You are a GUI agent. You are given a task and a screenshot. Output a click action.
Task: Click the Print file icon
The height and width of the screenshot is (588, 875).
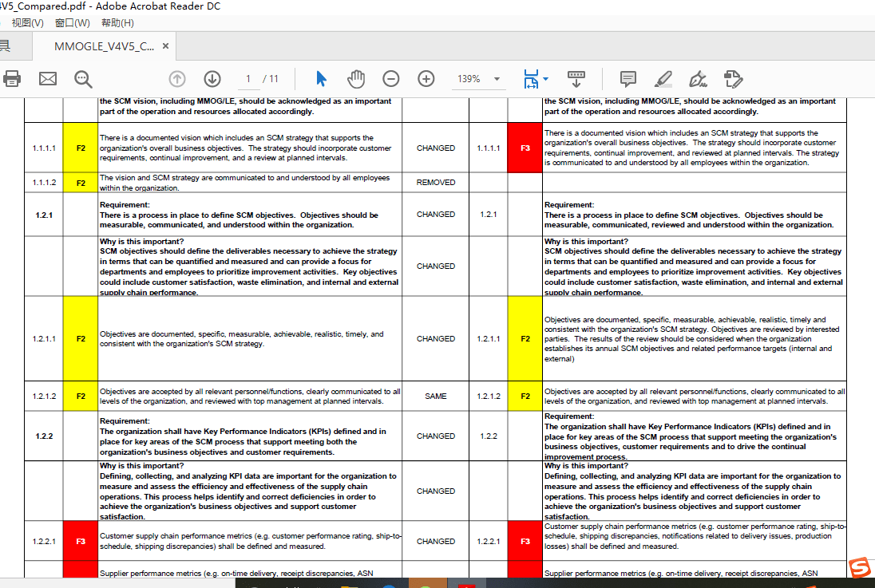coord(11,78)
